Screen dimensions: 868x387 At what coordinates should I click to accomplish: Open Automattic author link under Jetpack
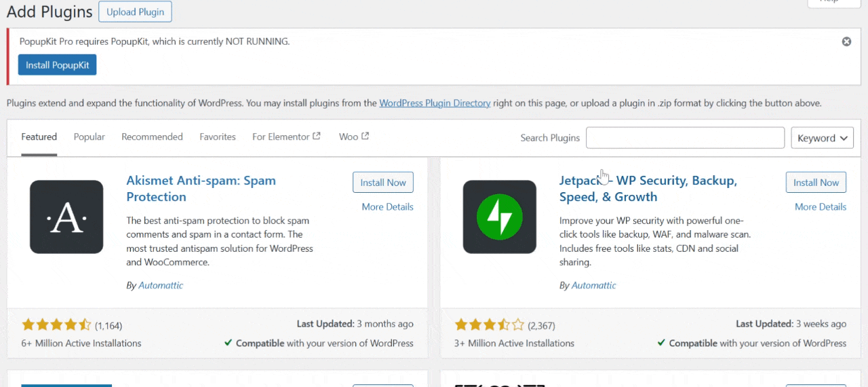coord(594,285)
